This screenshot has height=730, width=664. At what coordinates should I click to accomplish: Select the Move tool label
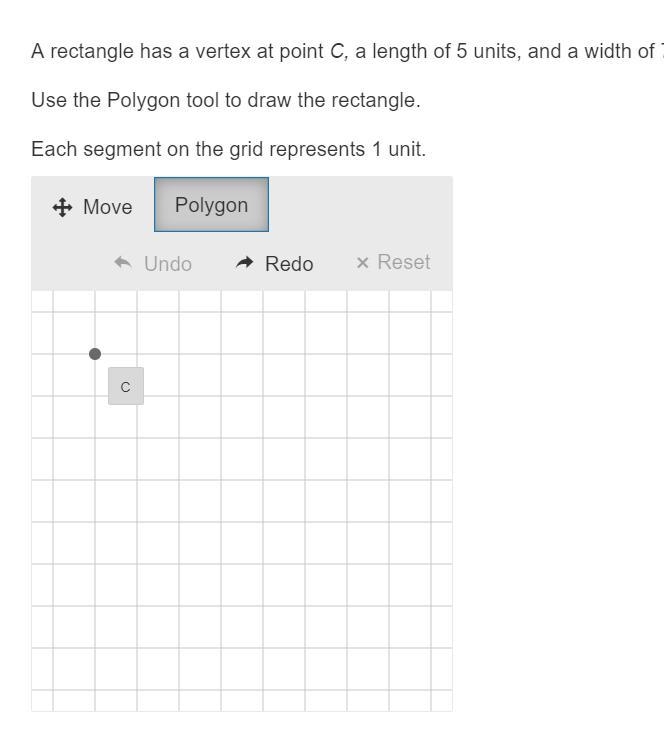click(108, 207)
